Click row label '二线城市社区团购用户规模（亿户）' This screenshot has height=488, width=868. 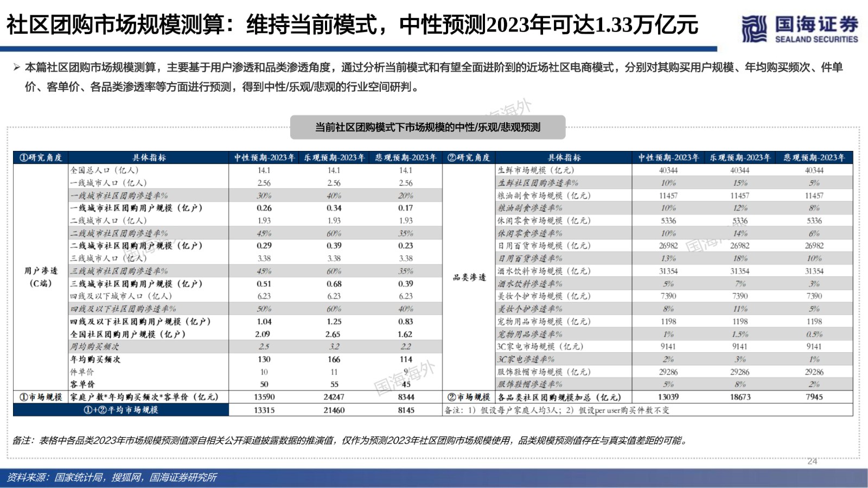[x=136, y=245]
